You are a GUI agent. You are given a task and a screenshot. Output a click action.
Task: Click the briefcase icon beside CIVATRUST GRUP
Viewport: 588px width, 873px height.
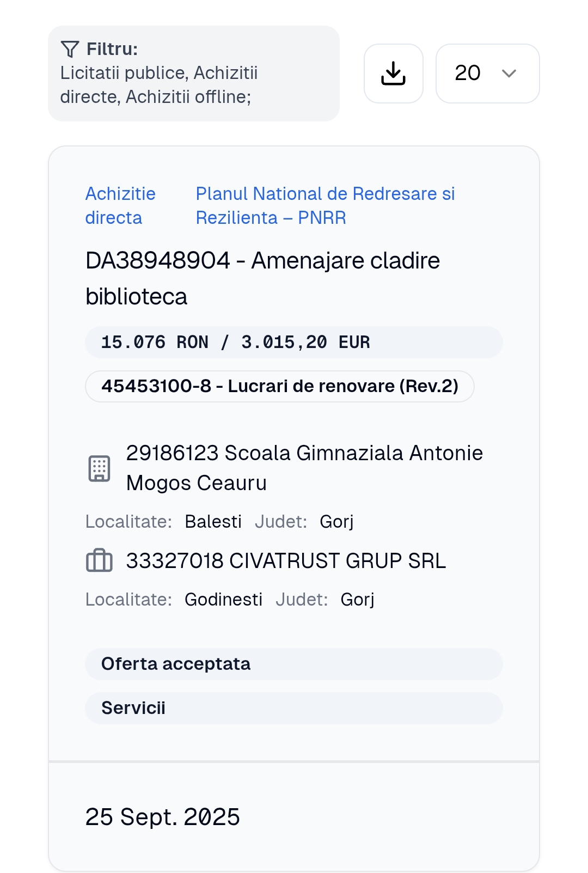click(99, 560)
